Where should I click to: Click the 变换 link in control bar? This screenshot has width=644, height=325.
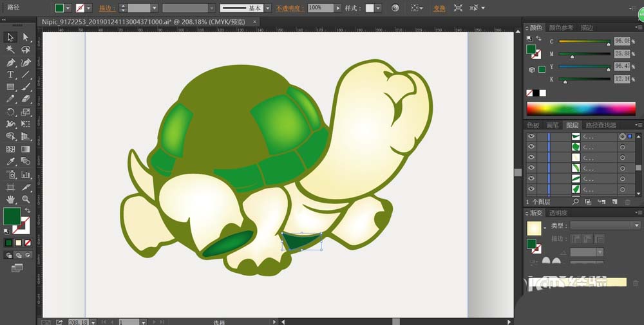[439, 8]
